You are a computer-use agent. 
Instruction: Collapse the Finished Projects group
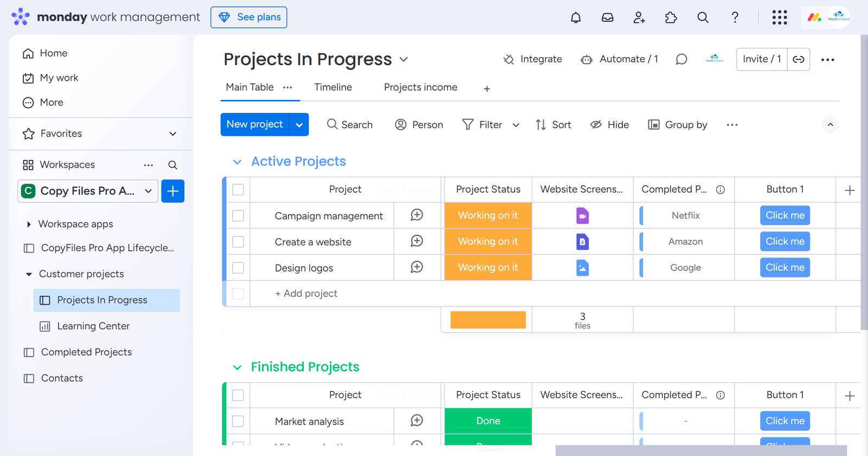tap(237, 368)
